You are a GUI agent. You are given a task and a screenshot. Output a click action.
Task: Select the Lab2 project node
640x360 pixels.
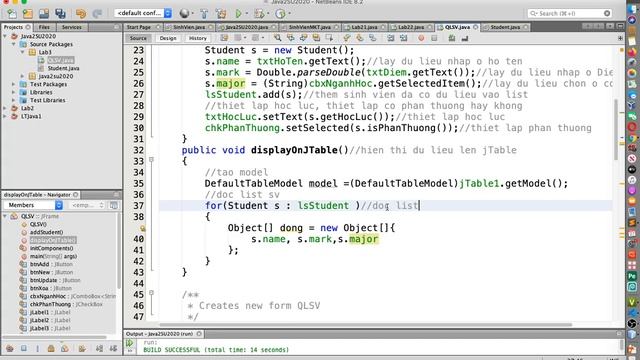[27, 108]
